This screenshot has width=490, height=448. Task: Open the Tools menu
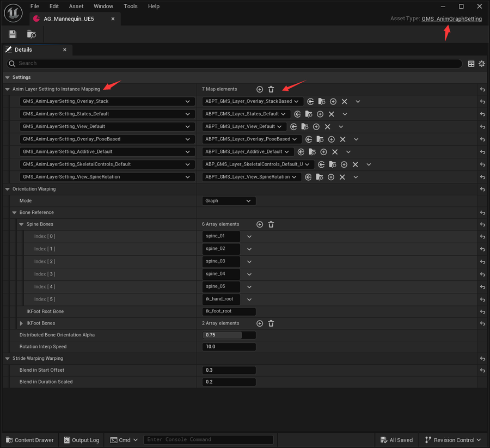coord(130,6)
